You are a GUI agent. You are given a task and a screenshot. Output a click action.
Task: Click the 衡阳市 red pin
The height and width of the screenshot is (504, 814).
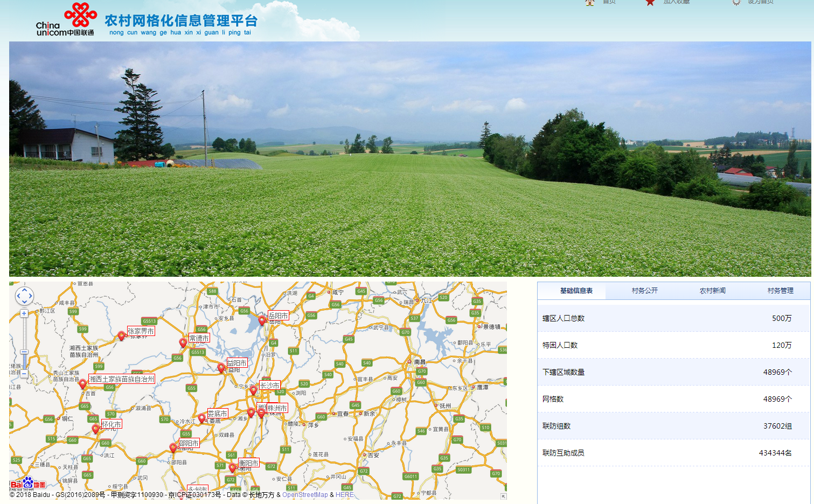(233, 467)
